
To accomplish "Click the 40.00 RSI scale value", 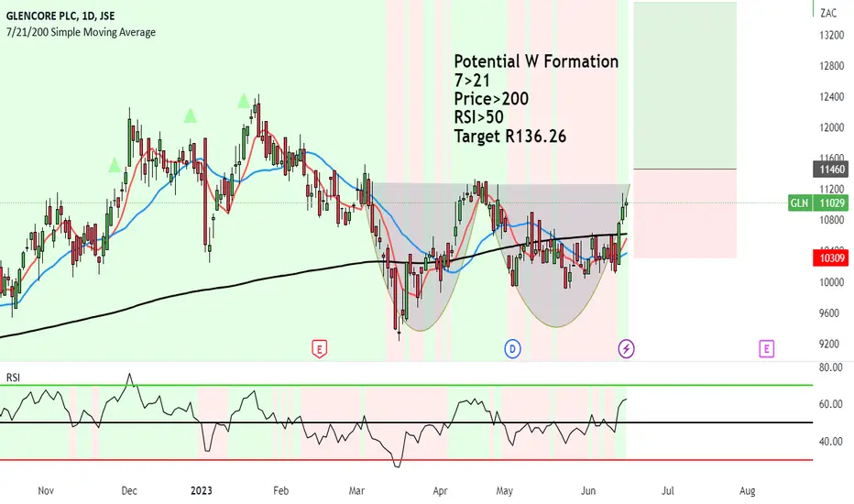I will click(830, 442).
